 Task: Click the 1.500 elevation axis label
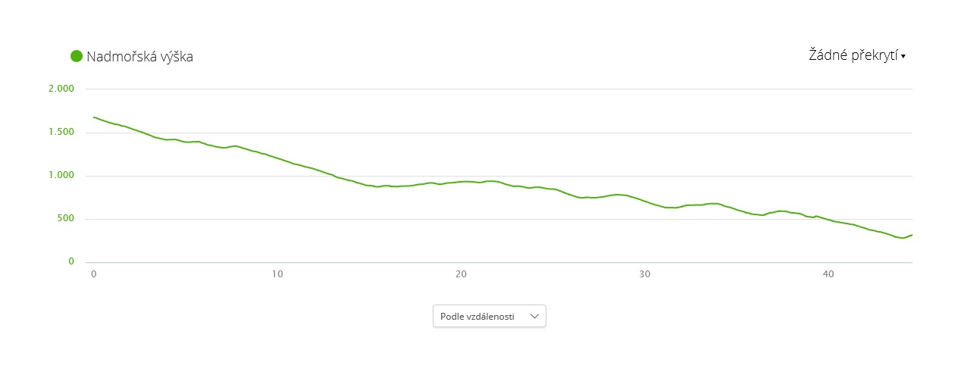coord(61,133)
